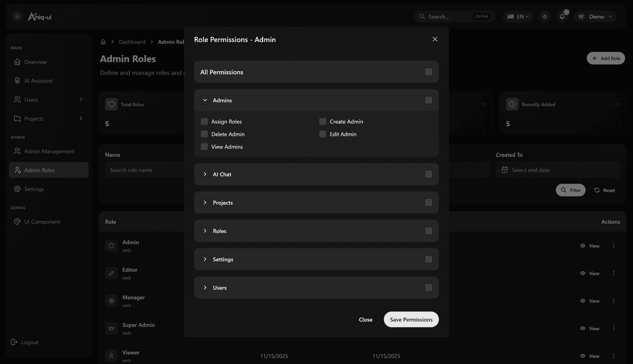
Task: Enable the Assign Roles permission checkbox
Action: pos(205,121)
